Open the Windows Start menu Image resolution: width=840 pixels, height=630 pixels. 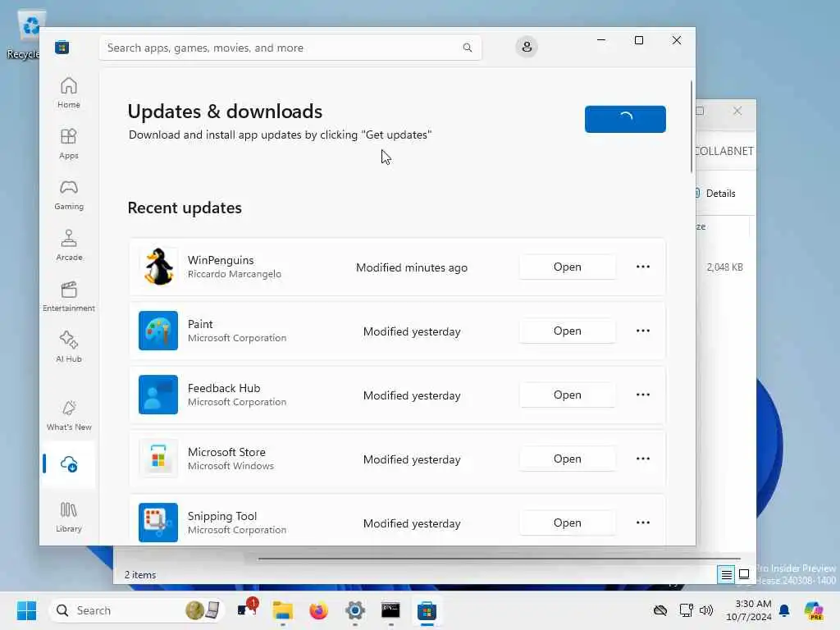(26, 610)
